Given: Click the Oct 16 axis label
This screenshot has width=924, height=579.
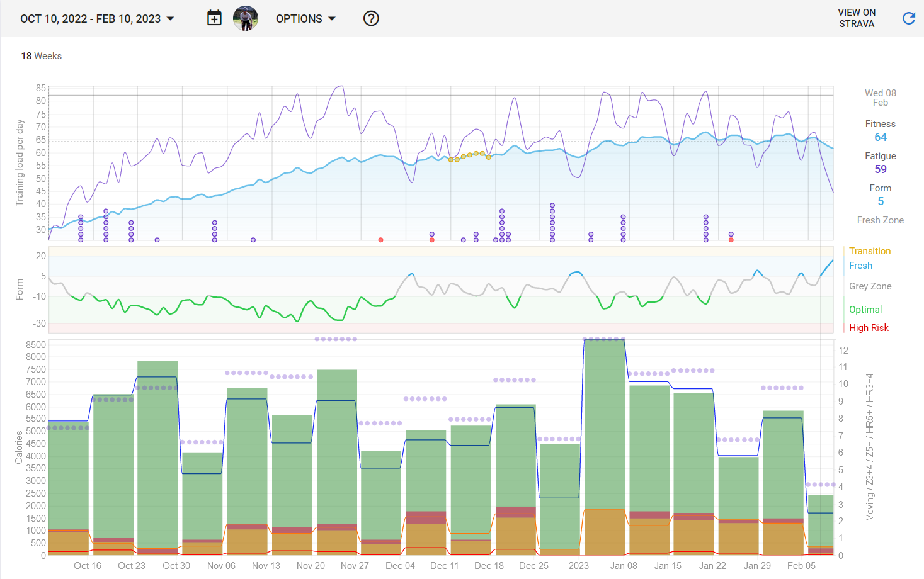Looking at the screenshot, I should coord(88,566).
